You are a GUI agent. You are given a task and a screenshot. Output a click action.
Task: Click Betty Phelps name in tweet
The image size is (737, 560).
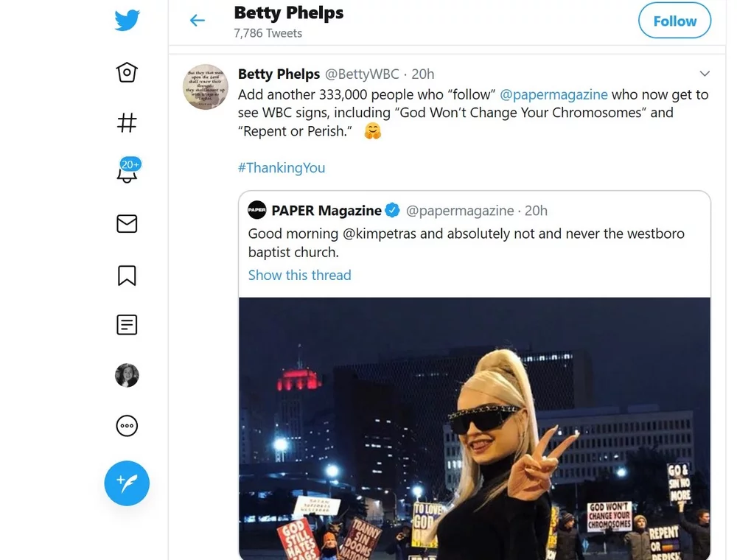pos(279,74)
